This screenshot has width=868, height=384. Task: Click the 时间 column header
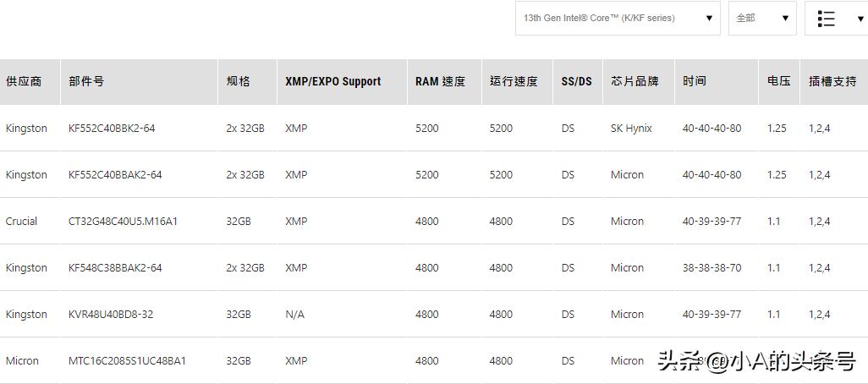pyautogui.click(x=695, y=81)
